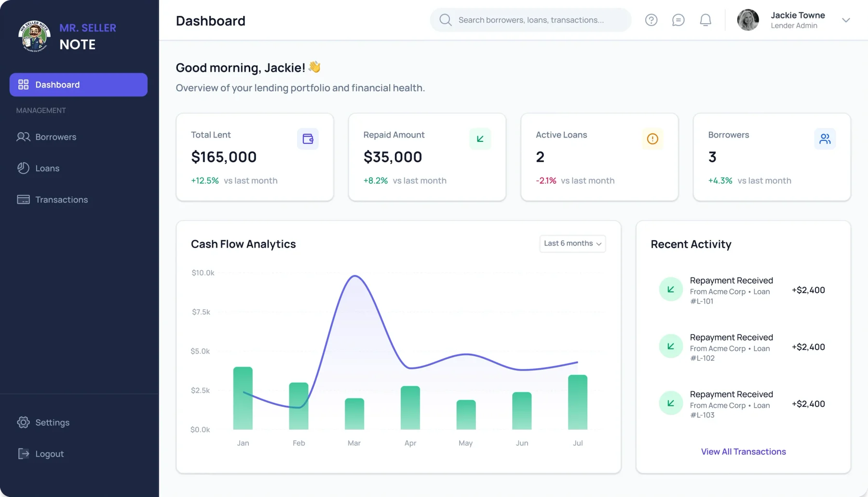Click the Cash Flow Analytics heading
Screen dimensions: 868x497
(x=243, y=244)
